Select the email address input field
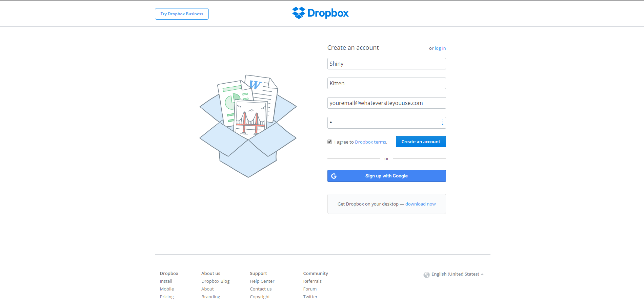The image size is (644, 301). [386, 103]
